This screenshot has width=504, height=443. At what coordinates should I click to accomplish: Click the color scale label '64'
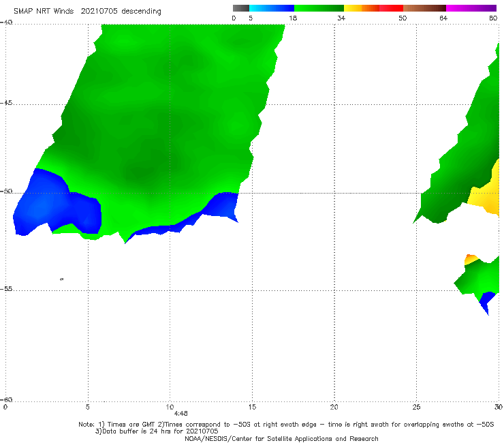[443, 18]
